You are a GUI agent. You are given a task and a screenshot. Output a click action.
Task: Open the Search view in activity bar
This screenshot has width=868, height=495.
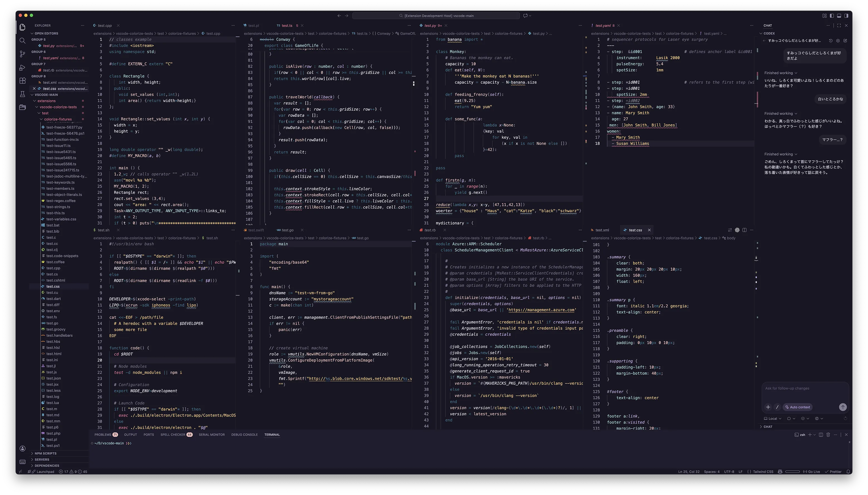click(x=23, y=41)
